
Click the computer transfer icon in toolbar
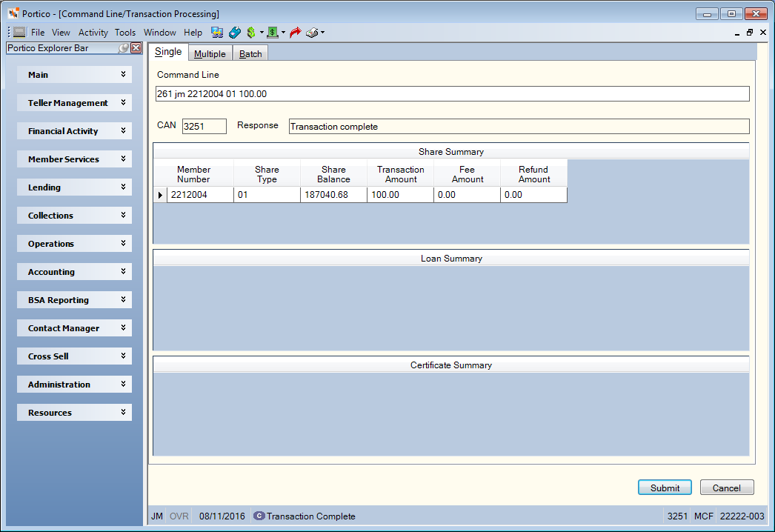(x=217, y=33)
